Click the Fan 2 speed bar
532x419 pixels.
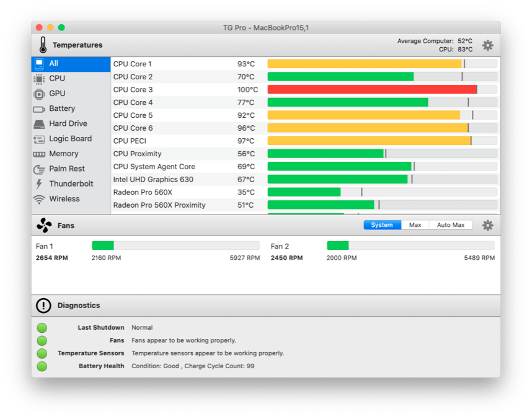[410, 245]
